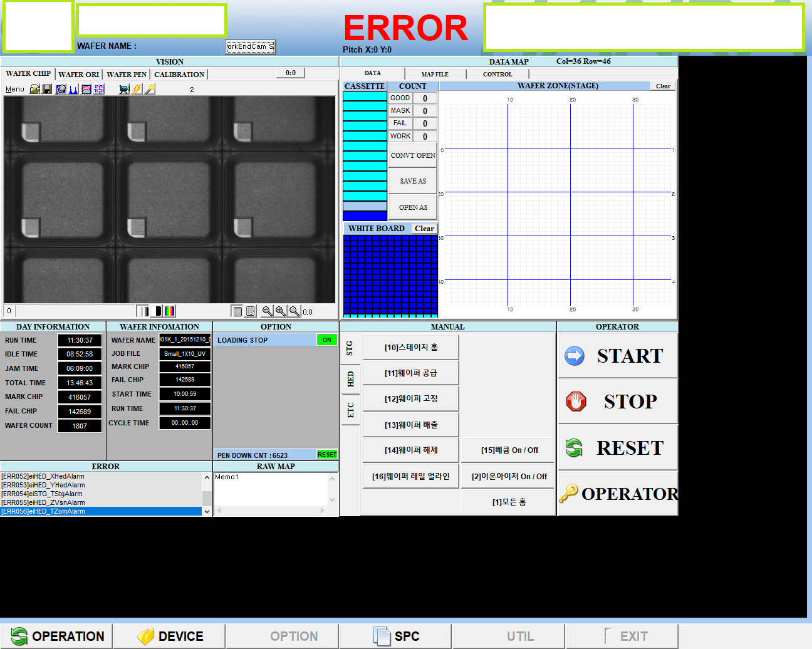This screenshot has height=649, width=812.
Task: Toggle [15] vacuum On / Off button
Action: point(509,450)
